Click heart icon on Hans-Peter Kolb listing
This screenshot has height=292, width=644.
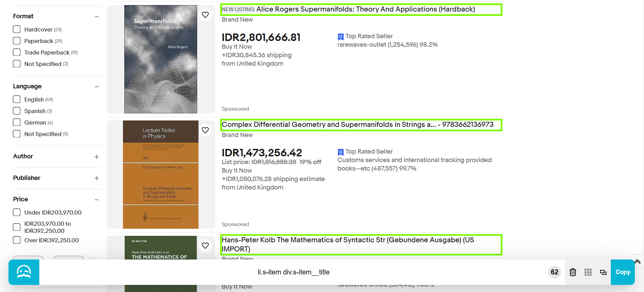[x=205, y=246]
